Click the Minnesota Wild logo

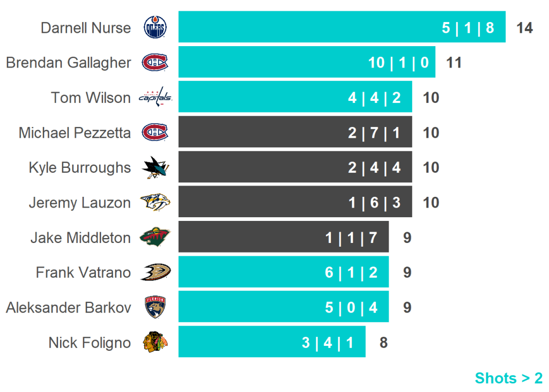coord(155,238)
